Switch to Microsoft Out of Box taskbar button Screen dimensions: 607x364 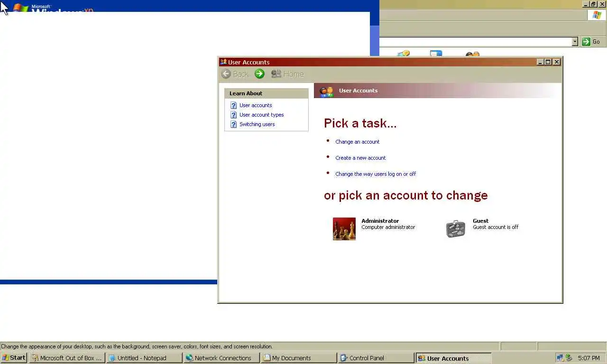[x=67, y=358]
